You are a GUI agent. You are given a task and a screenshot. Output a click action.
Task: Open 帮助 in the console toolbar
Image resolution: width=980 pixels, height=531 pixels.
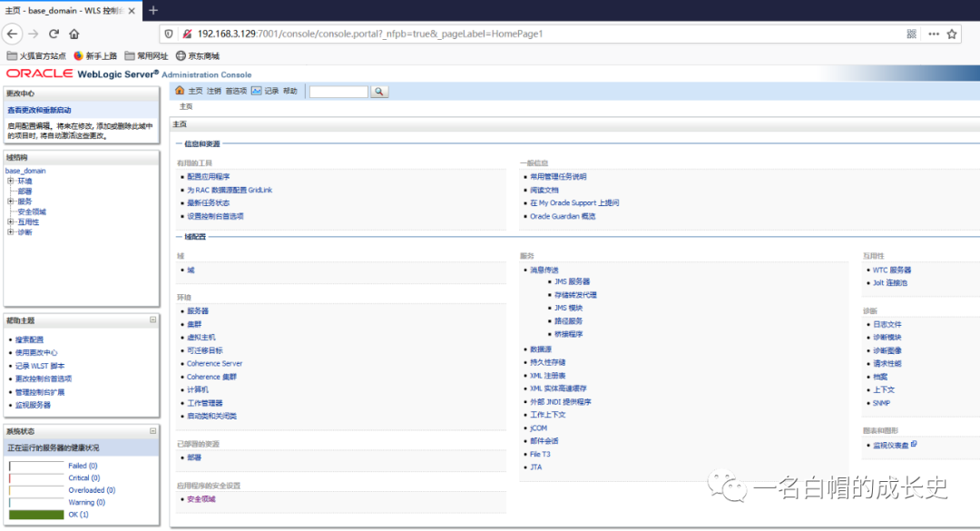click(290, 92)
